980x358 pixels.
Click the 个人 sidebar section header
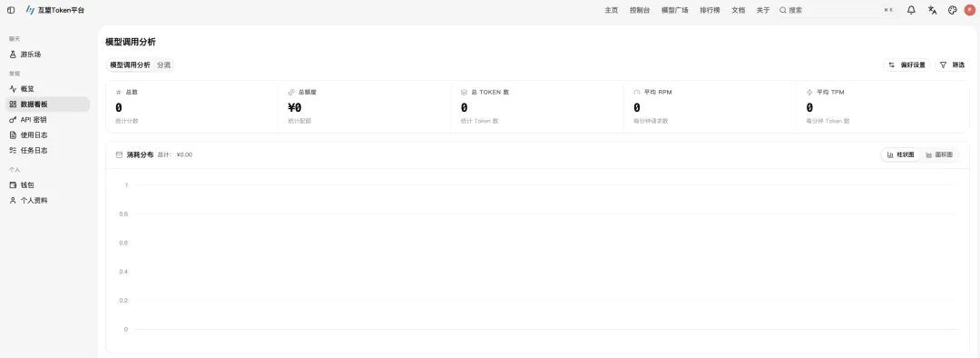point(15,170)
